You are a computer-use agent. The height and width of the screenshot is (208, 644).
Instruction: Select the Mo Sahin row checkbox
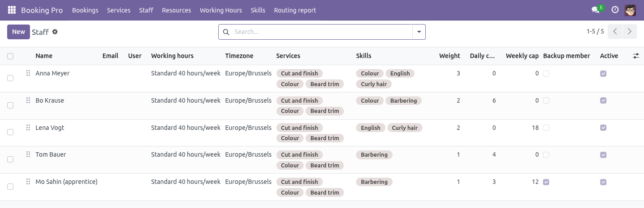click(10, 187)
